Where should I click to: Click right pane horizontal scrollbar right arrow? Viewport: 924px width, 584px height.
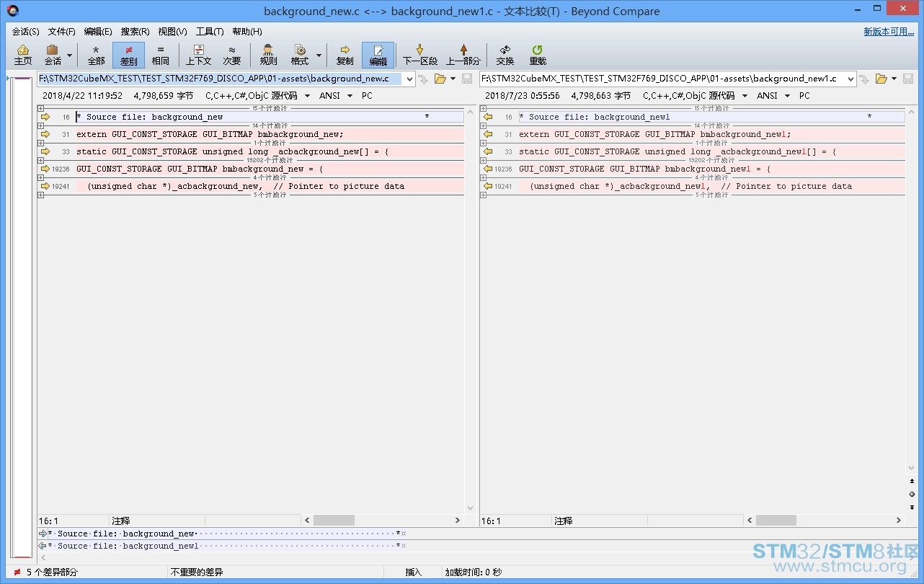(898, 520)
